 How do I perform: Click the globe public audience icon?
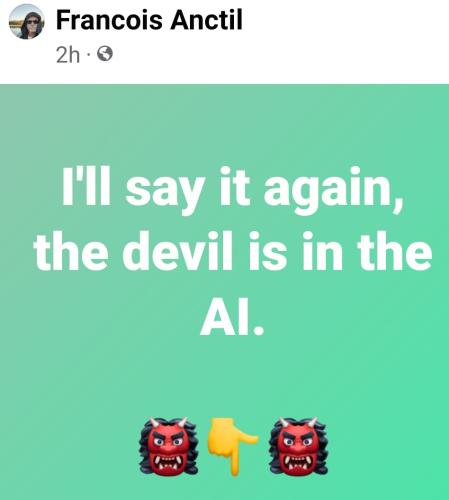pyautogui.click(x=105, y=54)
